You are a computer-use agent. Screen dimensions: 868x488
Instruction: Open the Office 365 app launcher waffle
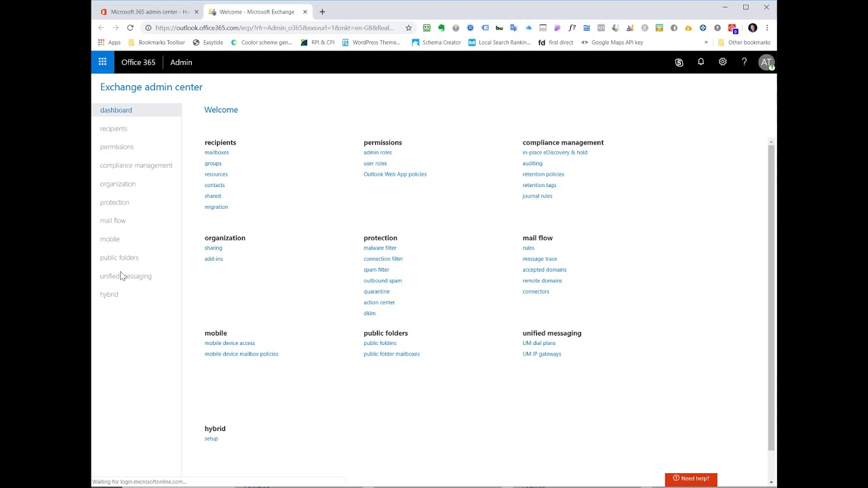click(x=102, y=62)
